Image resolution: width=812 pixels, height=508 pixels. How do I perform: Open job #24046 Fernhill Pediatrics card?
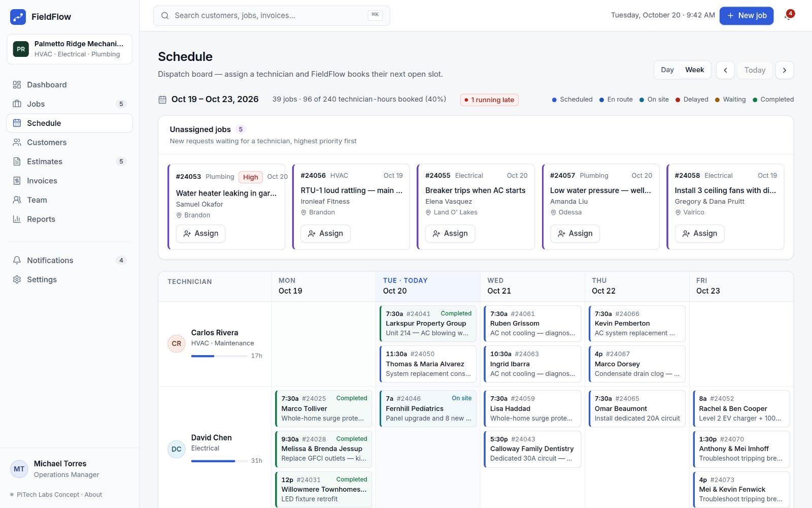(428, 409)
